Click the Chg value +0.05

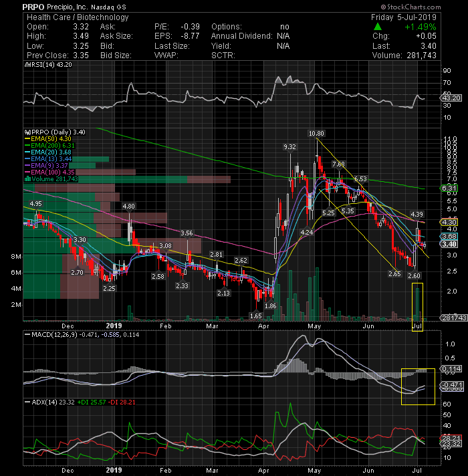coord(426,36)
